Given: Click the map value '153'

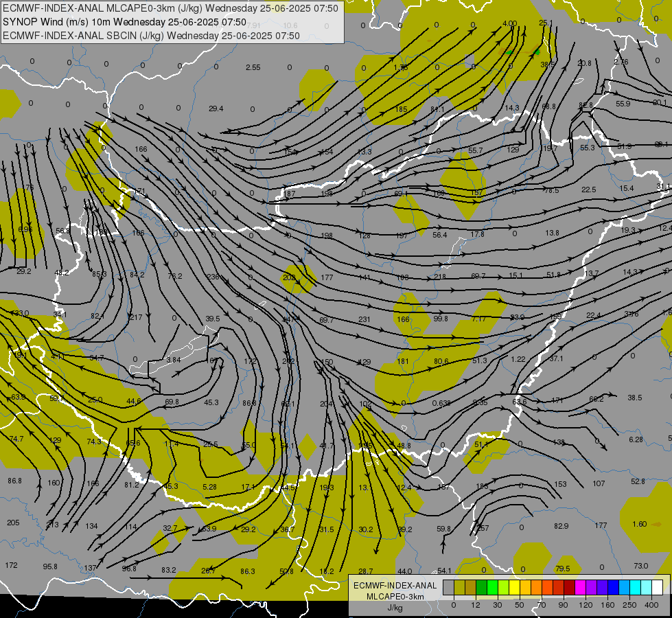Looking at the screenshot, I should point(560,484).
